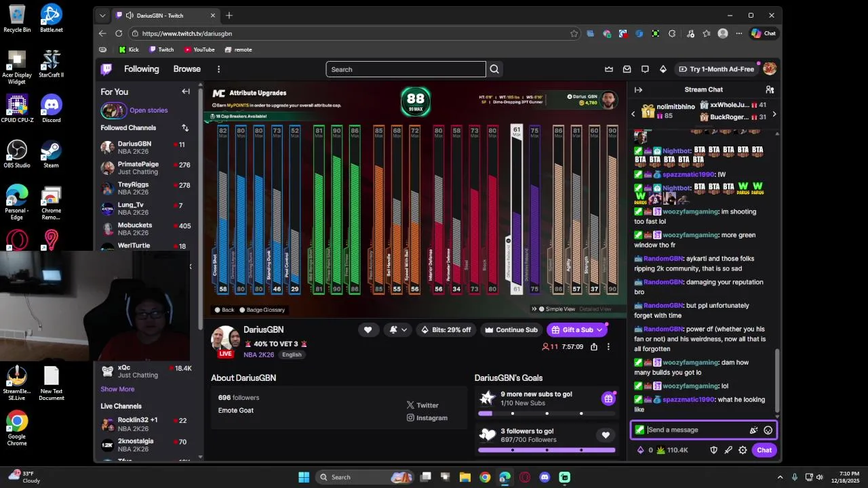868x488 pixels.
Task: Sort followed channels with arrows icon
Action: [x=185, y=127]
